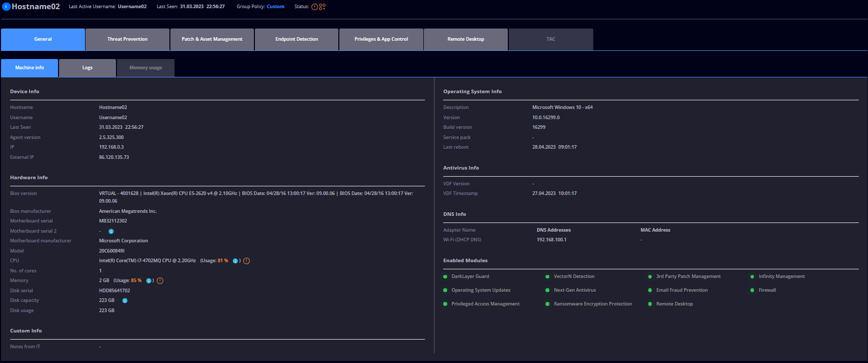This screenshot has width=868, height=363.
Task: Open the Memory usage sub-tab
Action: (x=146, y=68)
